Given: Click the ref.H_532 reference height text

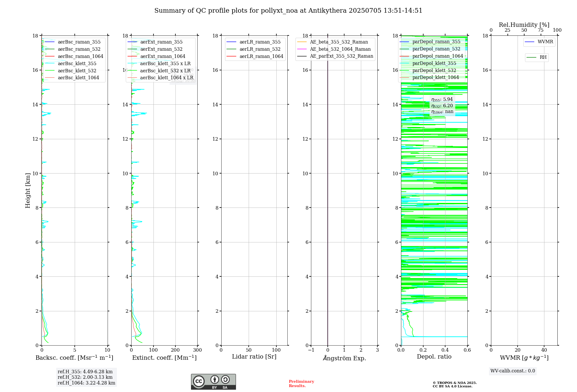Looking at the screenshot, I should [x=85, y=377].
